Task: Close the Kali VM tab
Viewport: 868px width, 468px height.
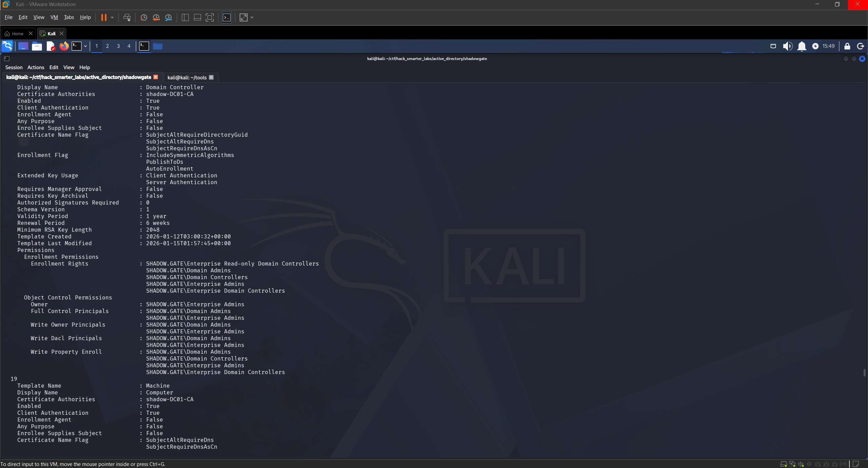Action: point(61,34)
